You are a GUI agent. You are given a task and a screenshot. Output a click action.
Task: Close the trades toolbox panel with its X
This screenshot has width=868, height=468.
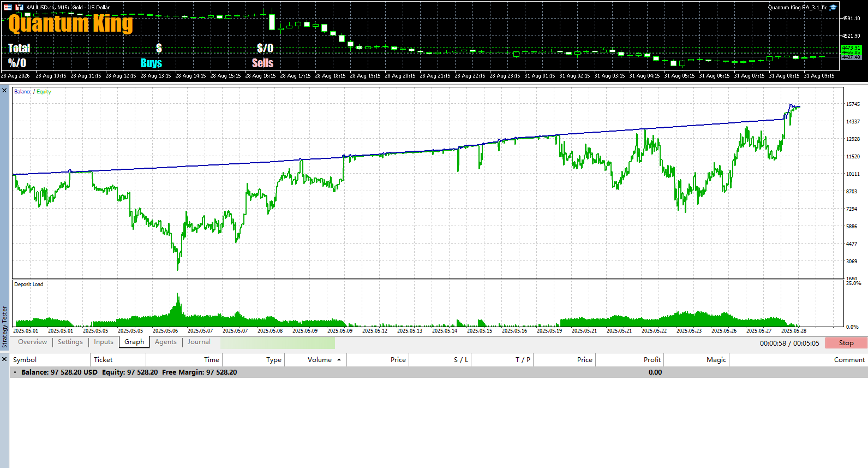click(4, 359)
